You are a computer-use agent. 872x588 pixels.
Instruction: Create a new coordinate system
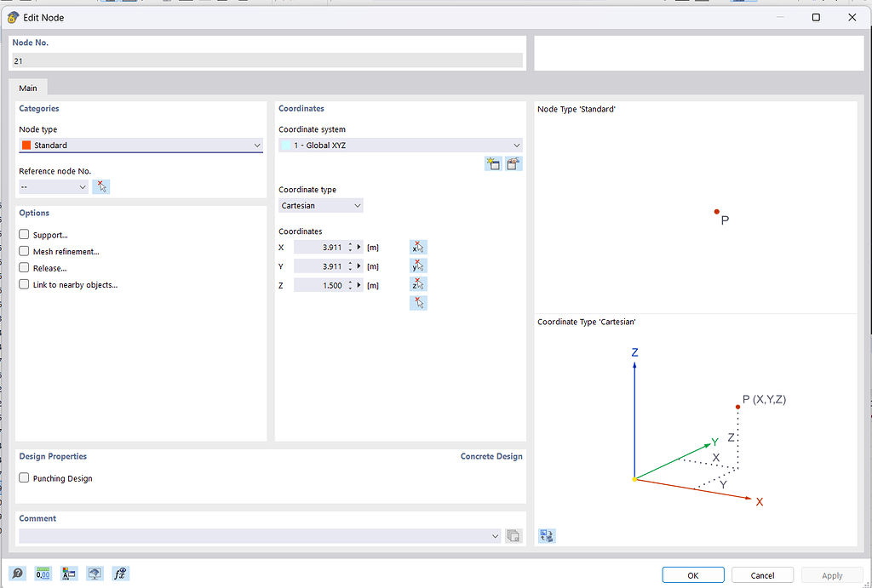(x=493, y=163)
